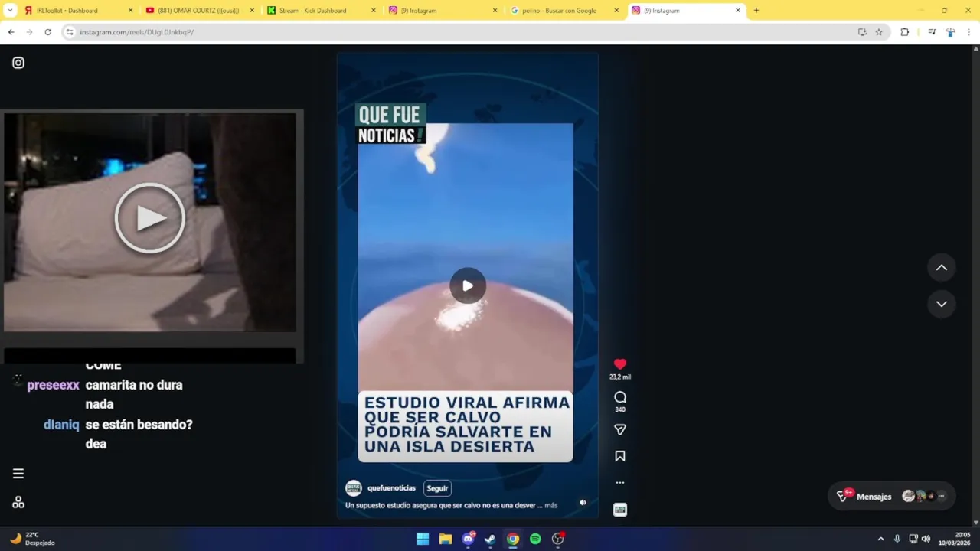Screen dimensions: 980x551
Task: Click the quefuenoticias profile avatar
Action: pyautogui.click(x=353, y=488)
